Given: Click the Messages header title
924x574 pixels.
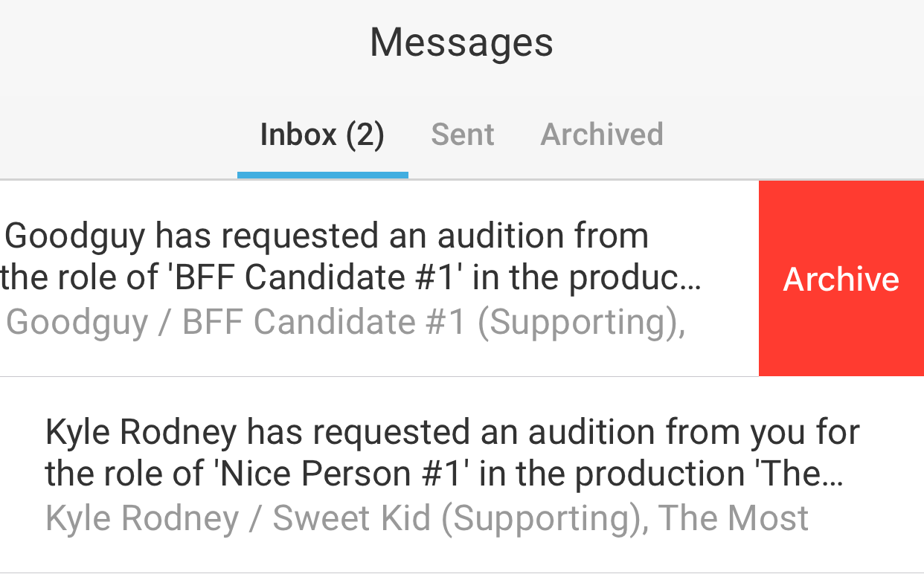Looking at the screenshot, I should (461, 42).
